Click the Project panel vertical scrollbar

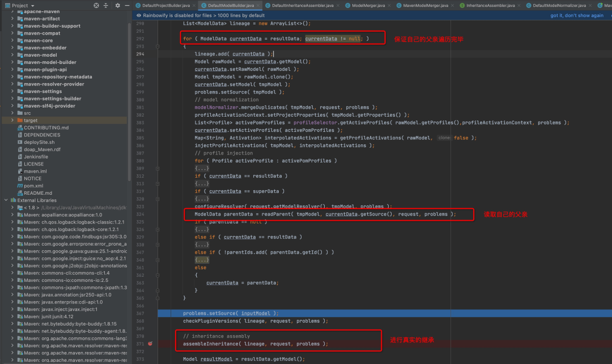[x=130, y=113]
